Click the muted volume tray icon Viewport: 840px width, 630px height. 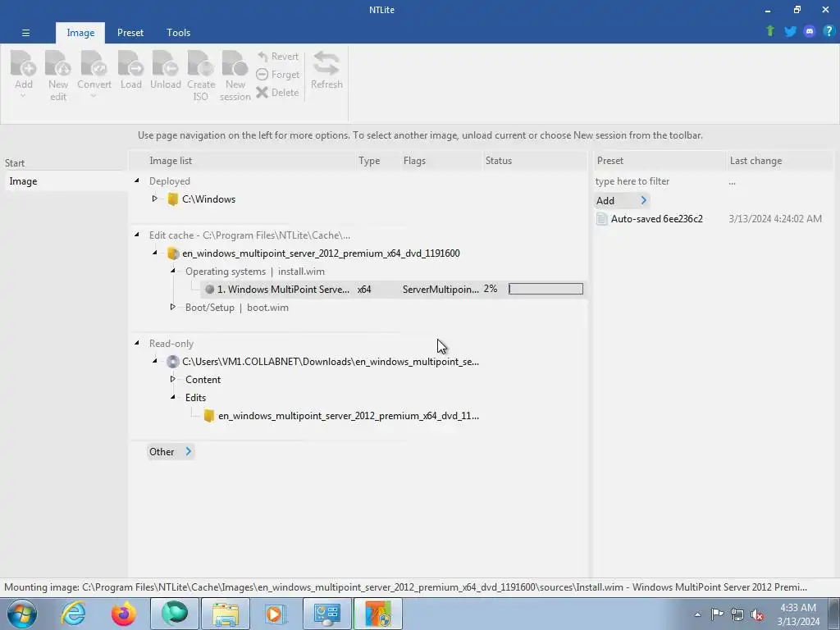tap(757, 614)
